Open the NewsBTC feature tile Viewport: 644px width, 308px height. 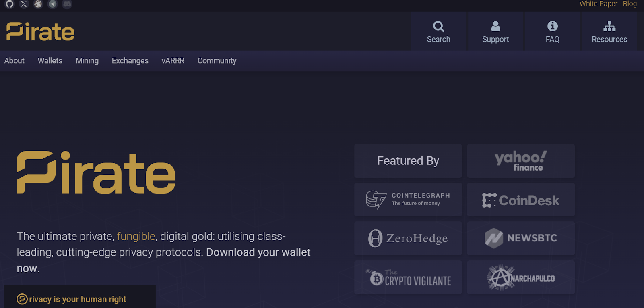point(521,238)
